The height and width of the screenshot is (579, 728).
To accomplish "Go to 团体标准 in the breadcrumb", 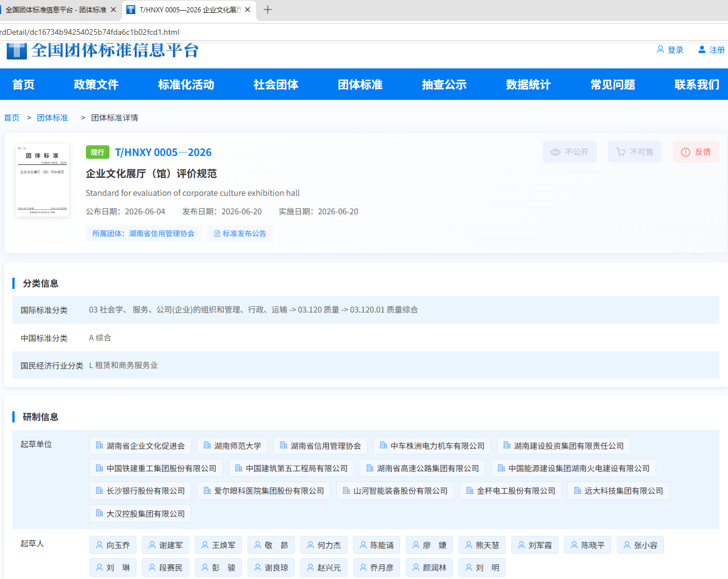I will [x=53, y=118].
